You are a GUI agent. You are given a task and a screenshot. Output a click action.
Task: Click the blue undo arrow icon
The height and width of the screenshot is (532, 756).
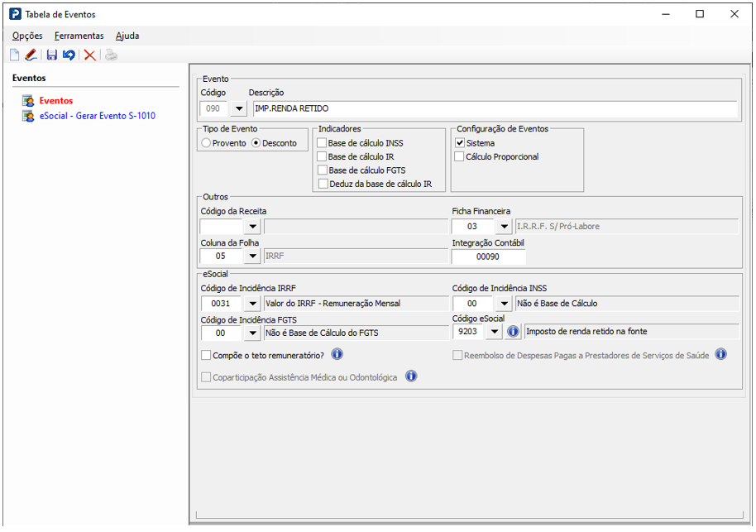[69, 55]
